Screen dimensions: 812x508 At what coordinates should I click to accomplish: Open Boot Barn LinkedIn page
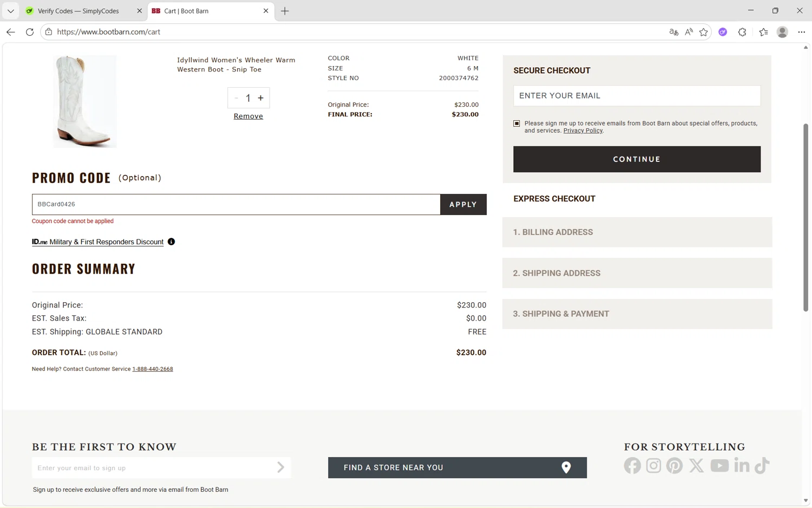(742, 466)
